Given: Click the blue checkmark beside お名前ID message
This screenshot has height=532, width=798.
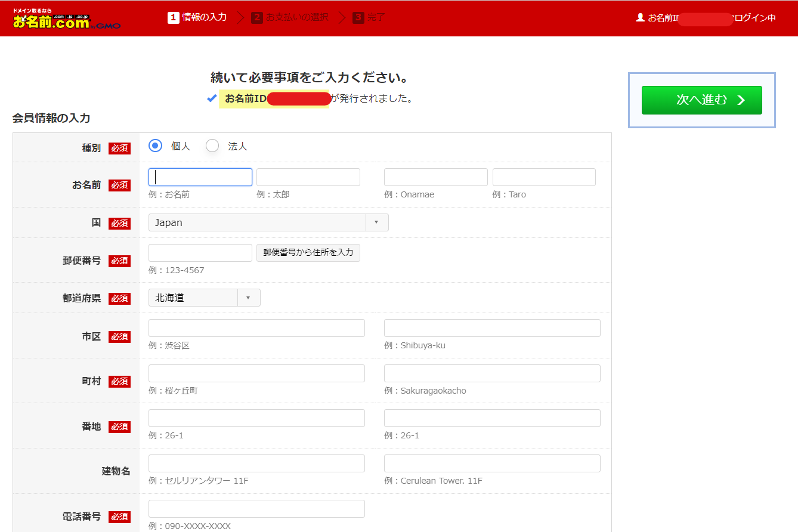Looking at the screenshot, I should (212, 98).
